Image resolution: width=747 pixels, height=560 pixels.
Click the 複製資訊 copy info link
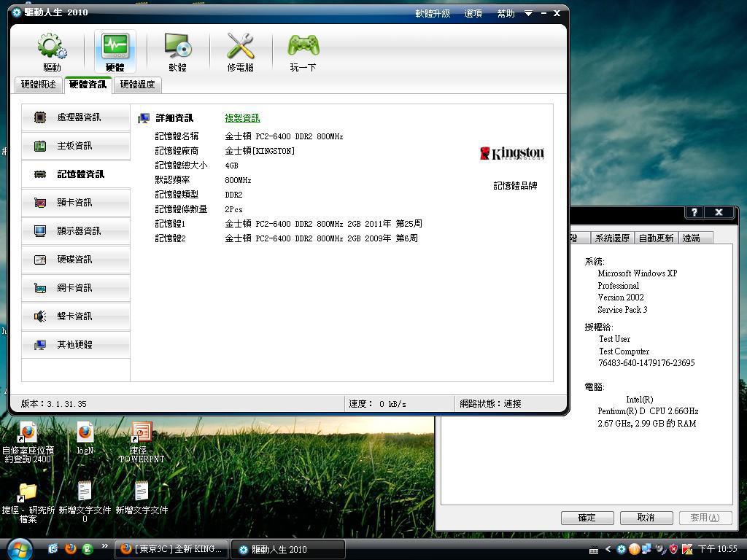(x=242, y=118)
